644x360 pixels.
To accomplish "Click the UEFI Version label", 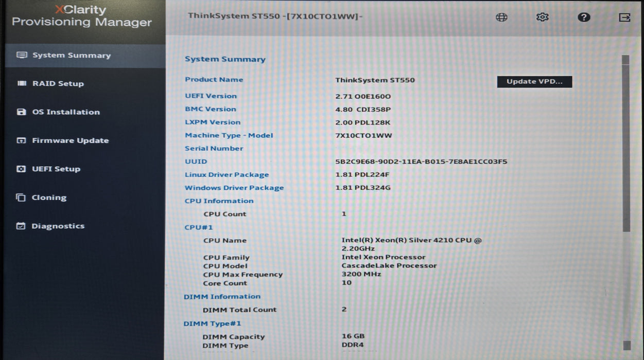I will (211, 96).
